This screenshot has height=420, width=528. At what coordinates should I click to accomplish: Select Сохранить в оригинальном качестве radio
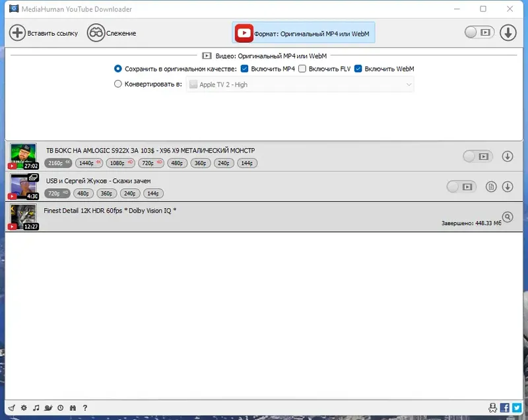pos(118,69)
